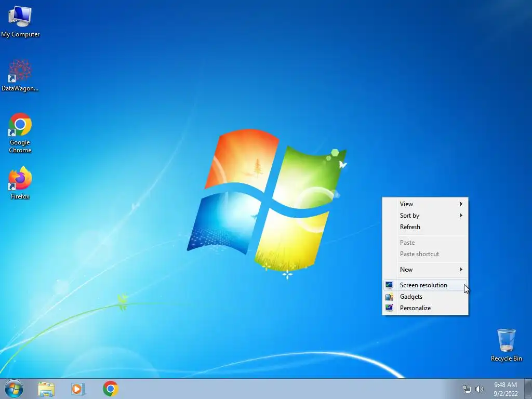Open the volume speaker tray icon
Image resolution: width=532 pixels, height=399 pixels.
[480, 389]
